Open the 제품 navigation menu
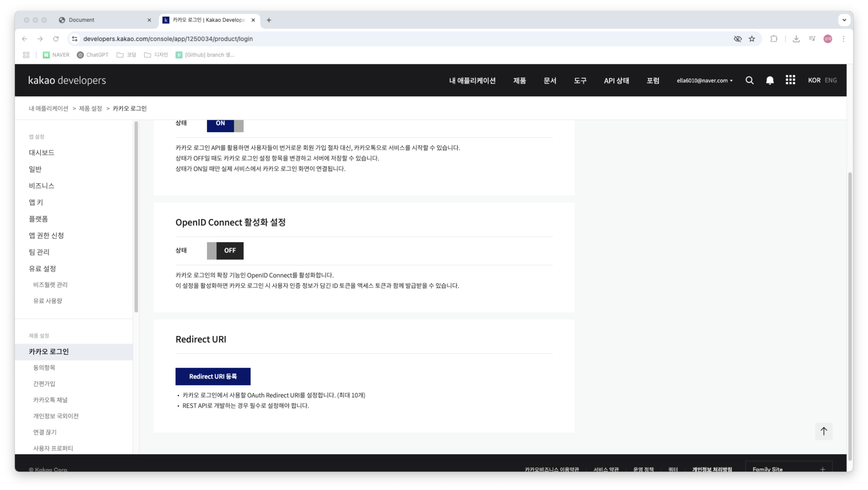Screen dimensions: 868x490 point(519,81)
